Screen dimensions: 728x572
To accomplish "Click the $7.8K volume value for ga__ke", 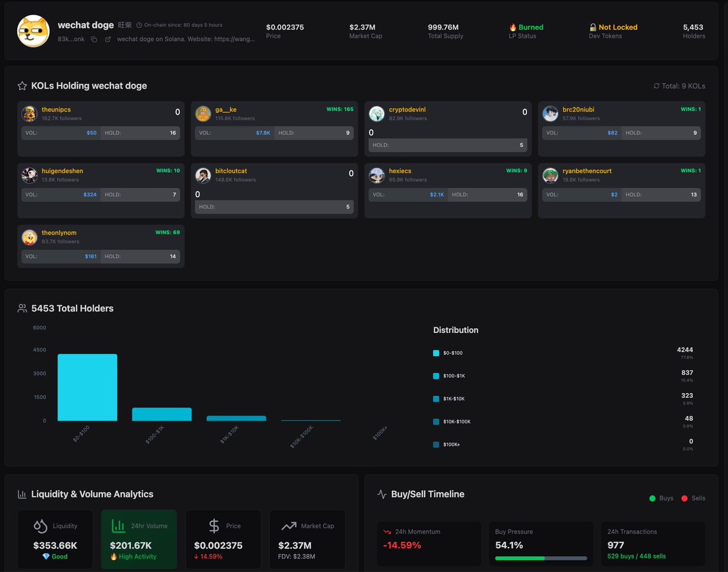I will [x=263, y=133].
